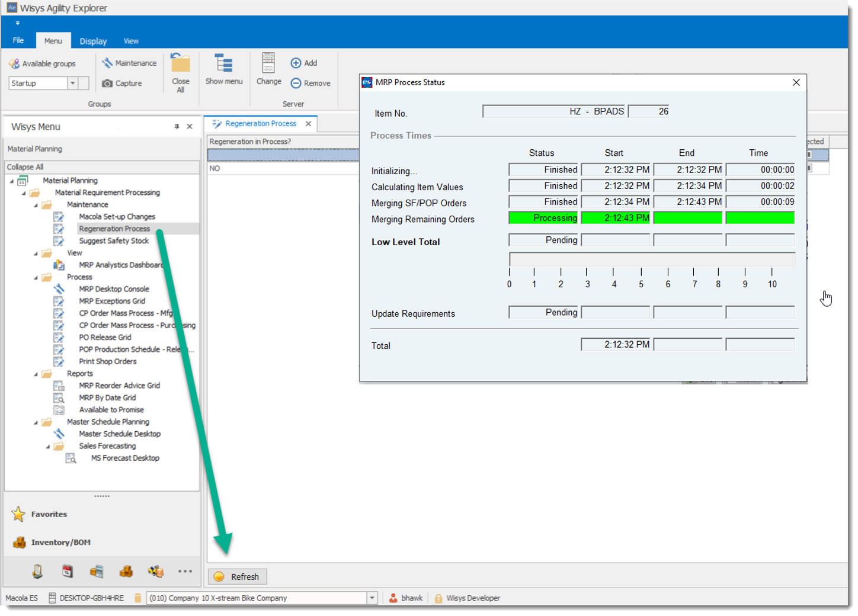Pin the Wisys Menu panel
The image size is (858, 616).
click(x=177, y=127)
